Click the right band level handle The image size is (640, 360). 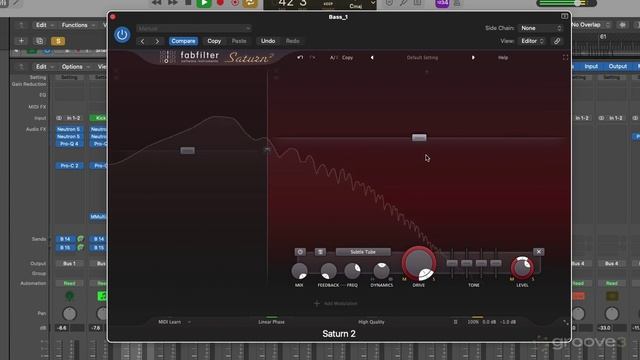419,138
